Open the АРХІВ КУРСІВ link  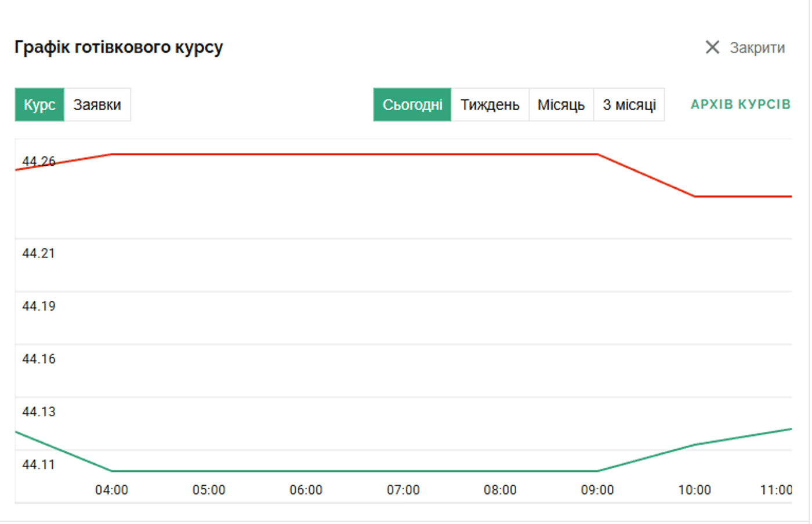741,104
